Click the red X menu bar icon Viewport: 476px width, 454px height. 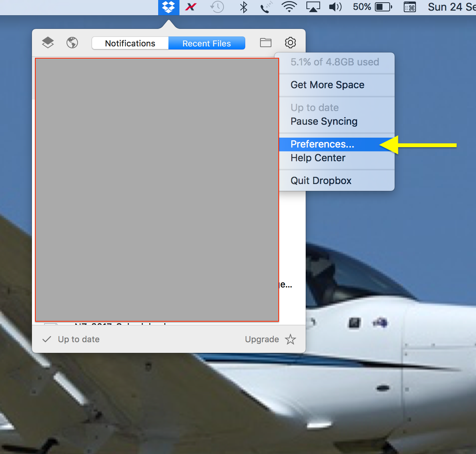tap(191, 7)
